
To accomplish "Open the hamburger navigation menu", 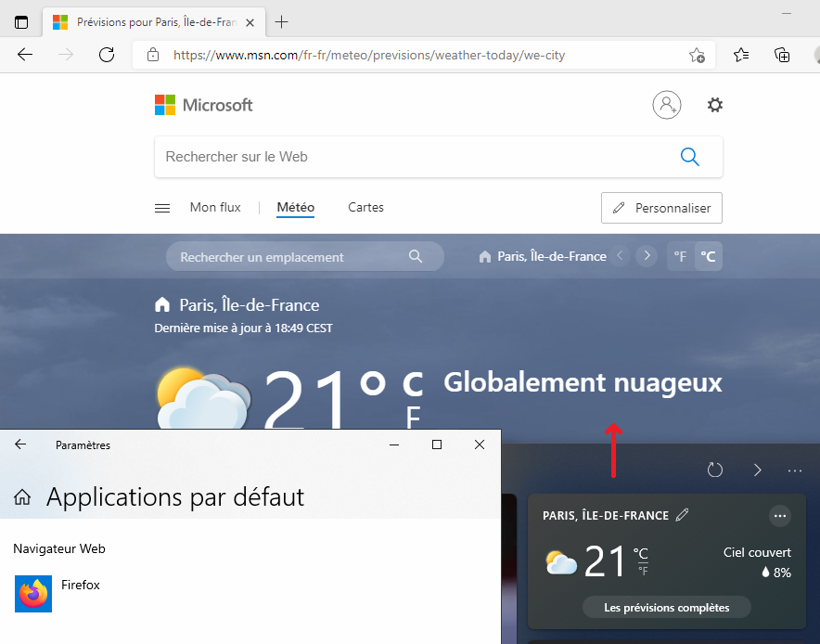I will pos(162,208).
